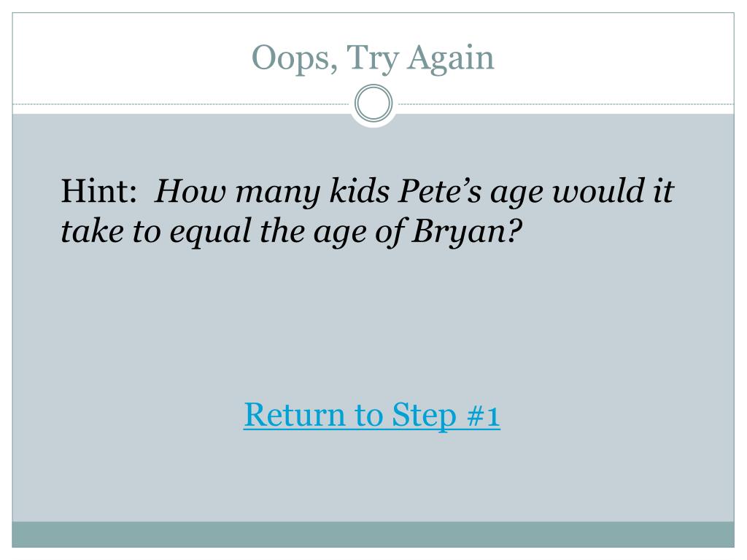The height and width of the screenshot is (560, 747).
Task: Click the dashed line left of the circle
Action: coord(181,104)
